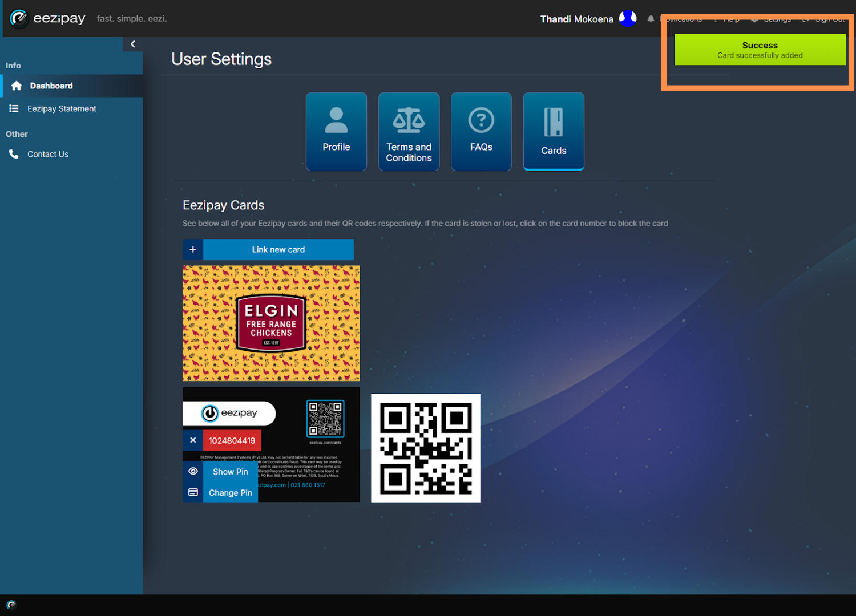
Task: Dismiss the Success card added notification
Action: tap(760, 50)
